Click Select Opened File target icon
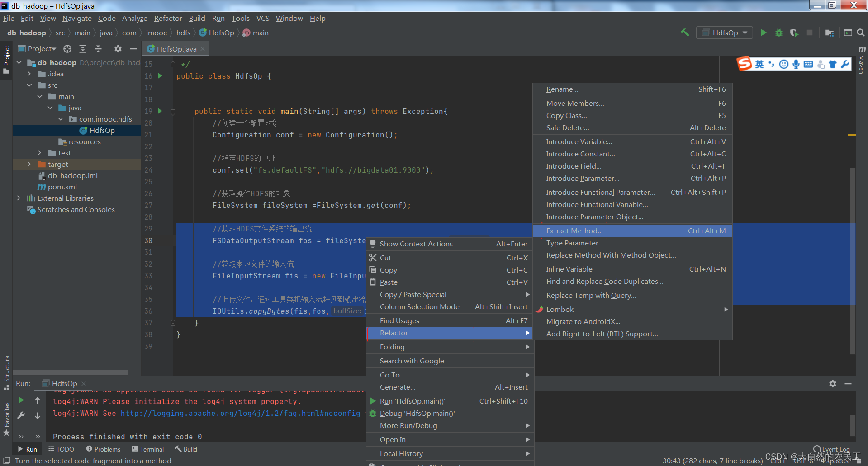Image resolution: width=868 pixels, height=466 pixels. tap(67, 49)
